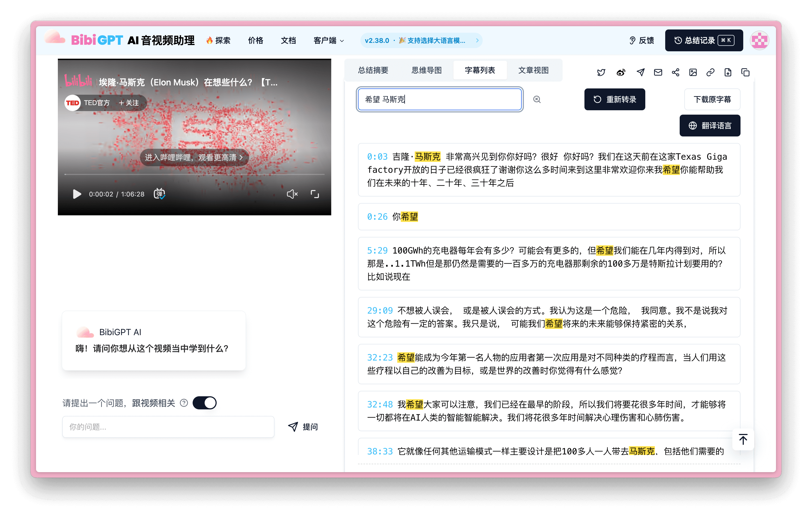Viewport: 812px width, 518px height.
Task: Switch to the 思维导图 tab
Action: coord(426,70)
